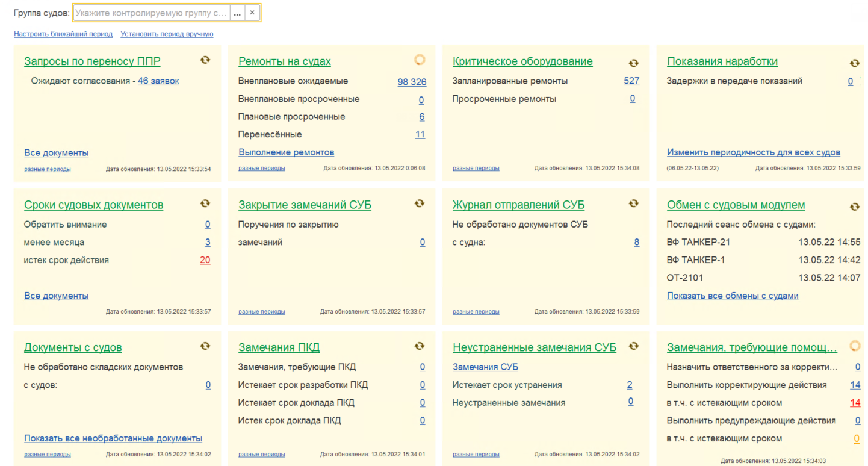
Task: Open Настроить ближайший период link
Action: click(63, 34)
